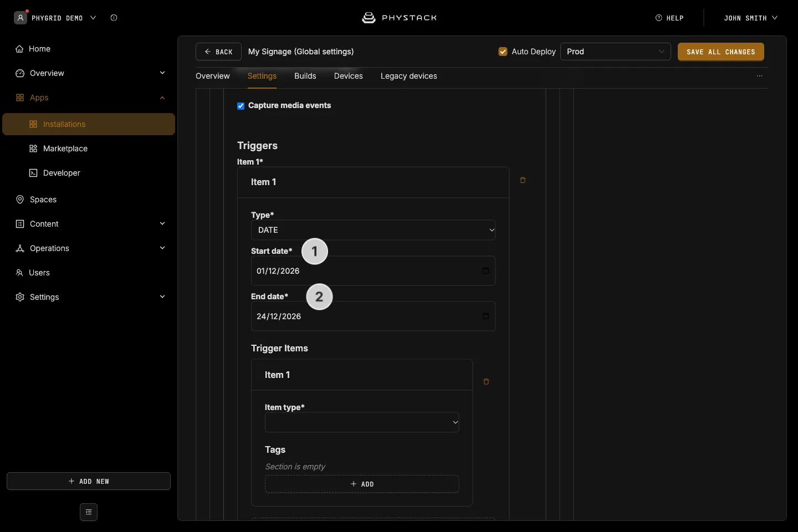Image resolution: width=798 pixels, height=532 pixels.
Task: Open the Start date calendar picker icon
Action: (x=485, y=271)
